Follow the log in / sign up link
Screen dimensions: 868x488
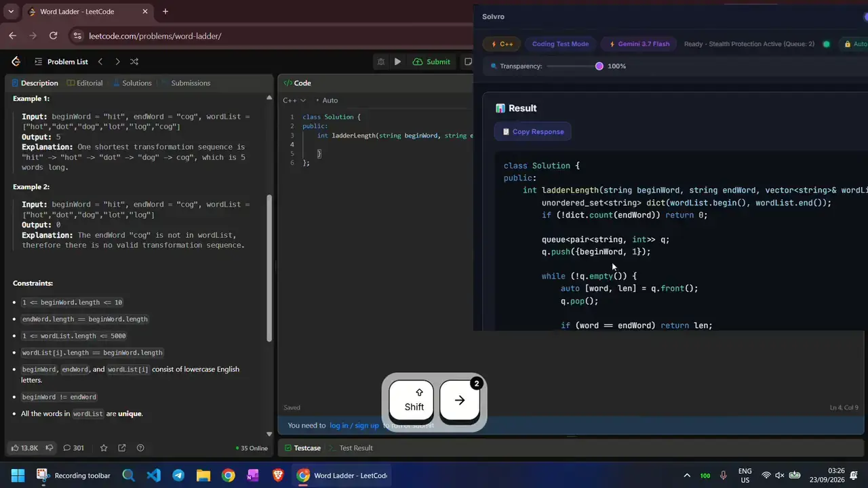pyautogui.click(x=354, y=426)
